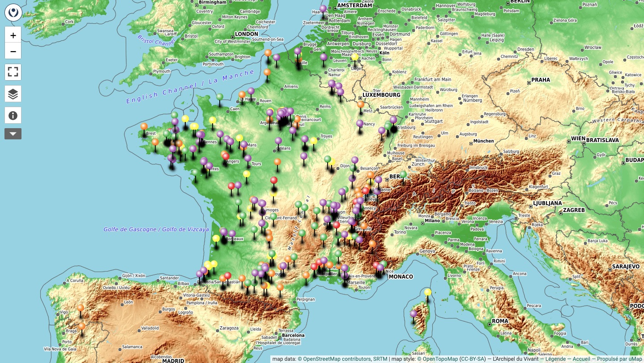Click the purple marker in western Corsica
This screenshot has height=363, width=644.
414,314
